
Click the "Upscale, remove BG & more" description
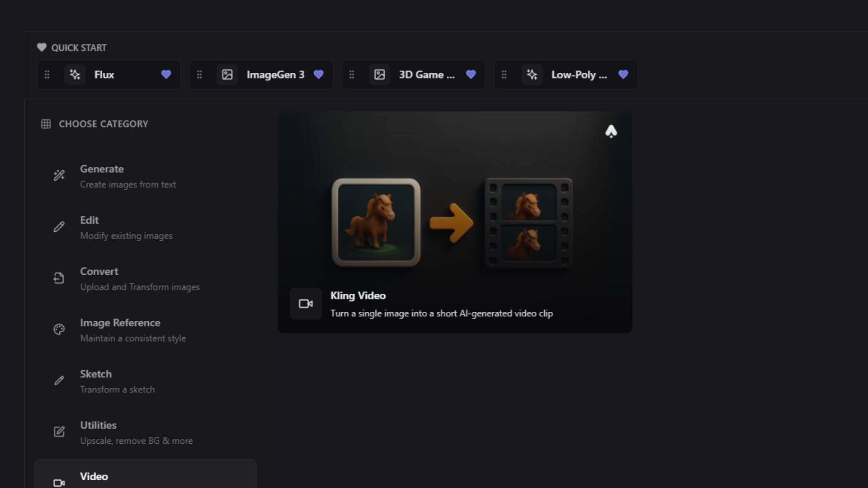(x=137, y=441)
